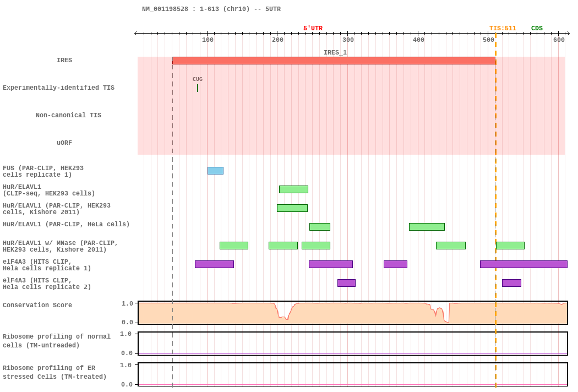Click the 300 tick on the position axis
Screen dimensions: 578x392
coord(347,40)
